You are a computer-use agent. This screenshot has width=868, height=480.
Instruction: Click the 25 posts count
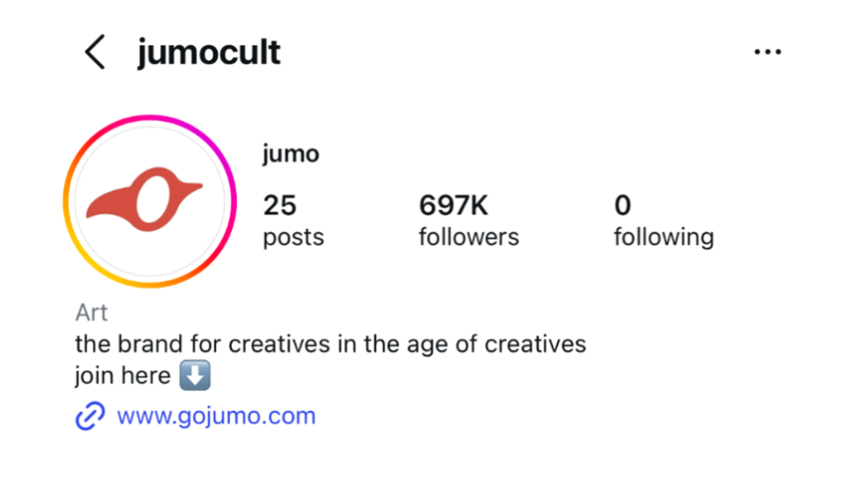click(x=280, y=206)
